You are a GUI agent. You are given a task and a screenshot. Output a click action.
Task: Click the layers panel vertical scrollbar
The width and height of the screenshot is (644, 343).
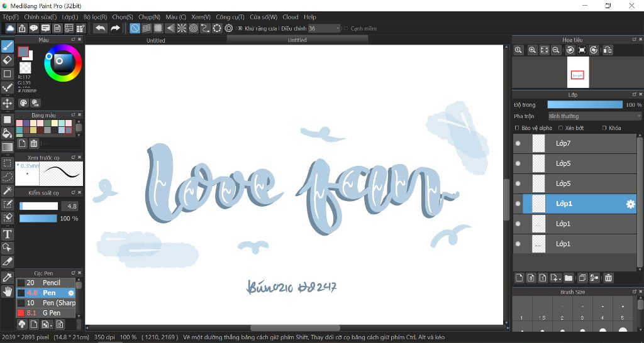(x=640, y=201)
